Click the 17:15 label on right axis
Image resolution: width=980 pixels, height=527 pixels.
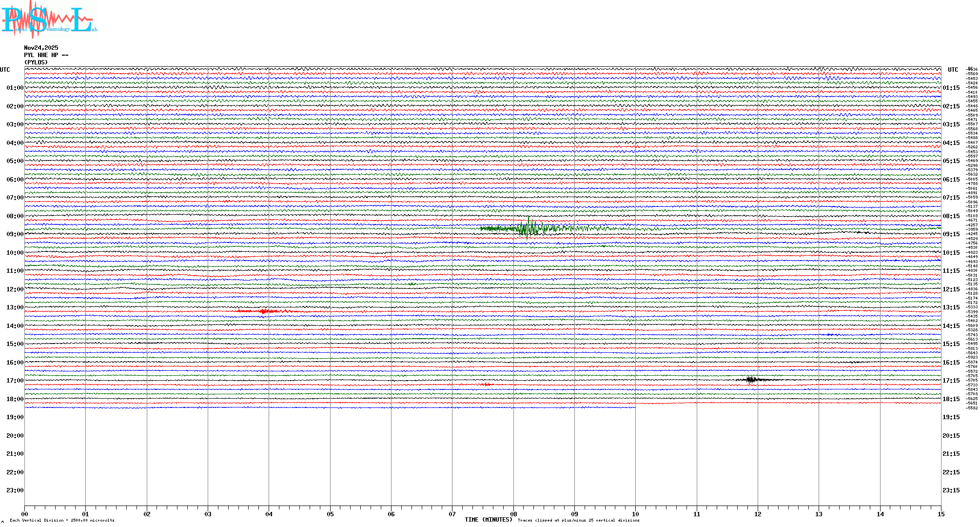coord(951,381)
